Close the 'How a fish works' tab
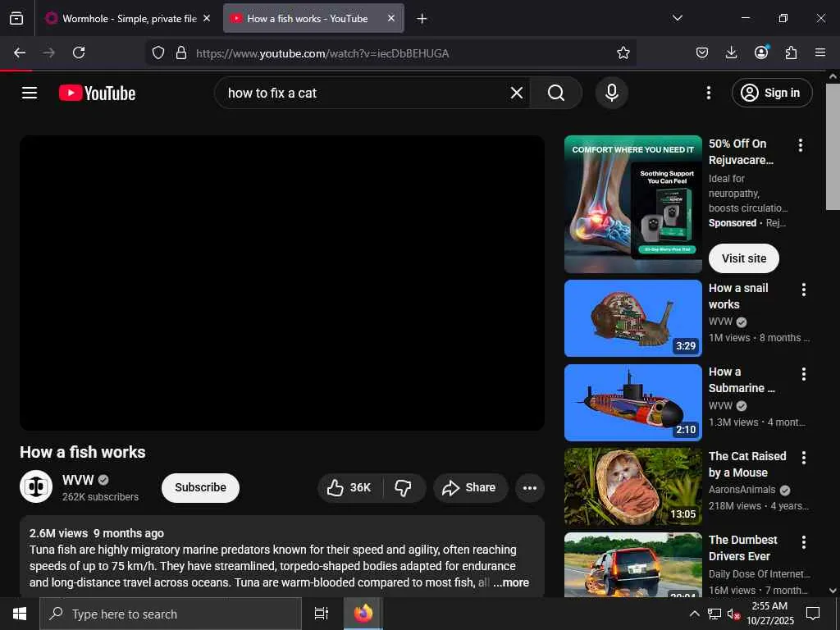The width and height of the screenshot is (840, 630). [x=391, y=18]
